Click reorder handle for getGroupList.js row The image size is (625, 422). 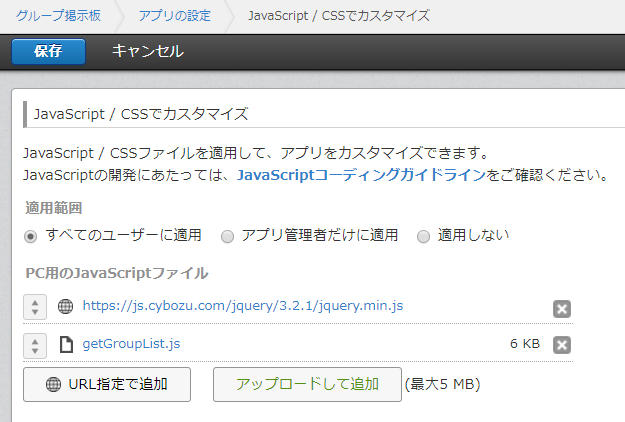point(35,345)
